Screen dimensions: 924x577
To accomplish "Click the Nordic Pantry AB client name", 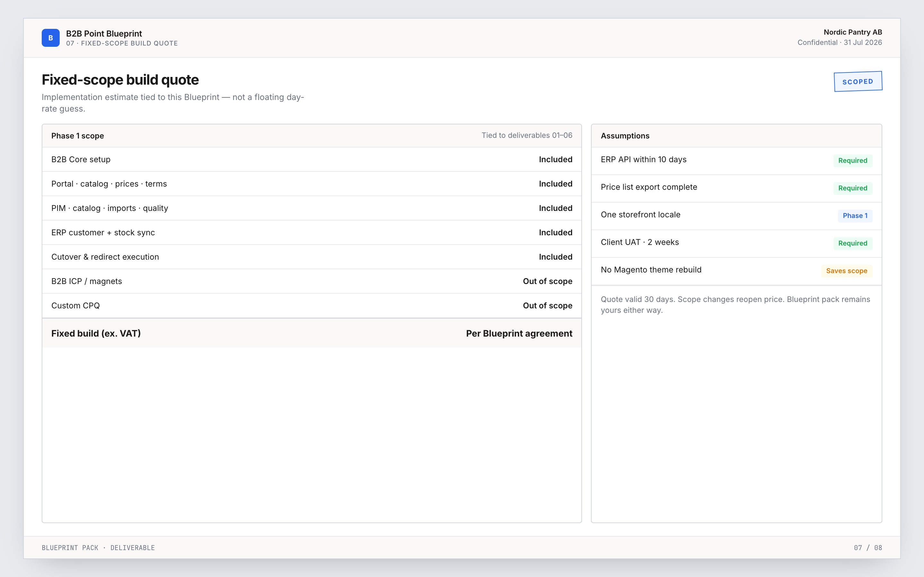I will (852, 32).
